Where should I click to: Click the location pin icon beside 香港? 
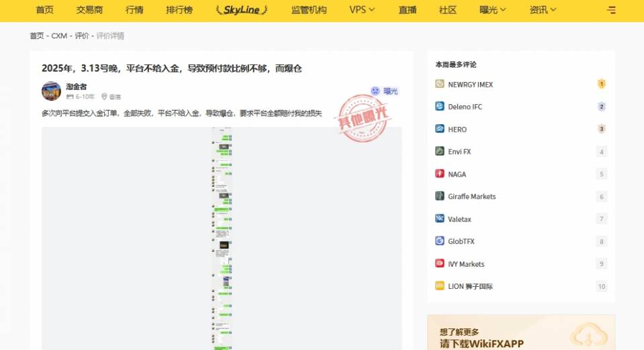point(104,97)
